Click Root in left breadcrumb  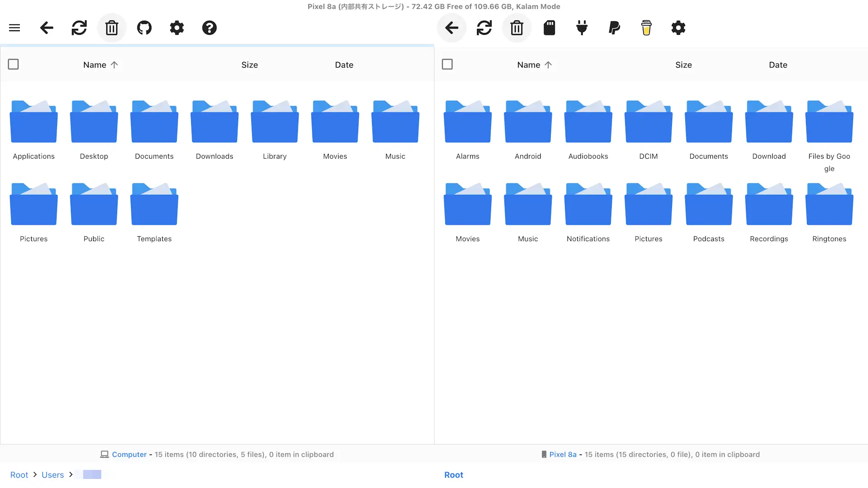click(19, 475)
